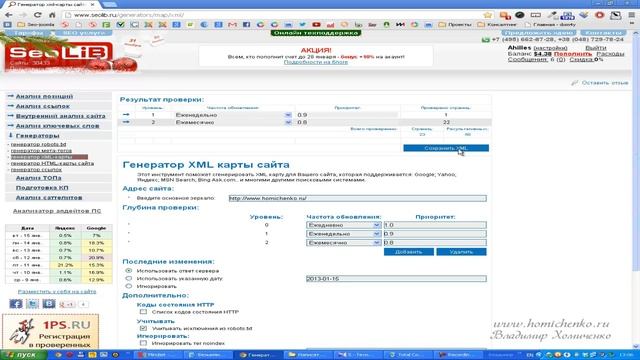640x360 pixels.
Task: Open 'генератор robots.txt' link
Action: (x=38, y=144)
